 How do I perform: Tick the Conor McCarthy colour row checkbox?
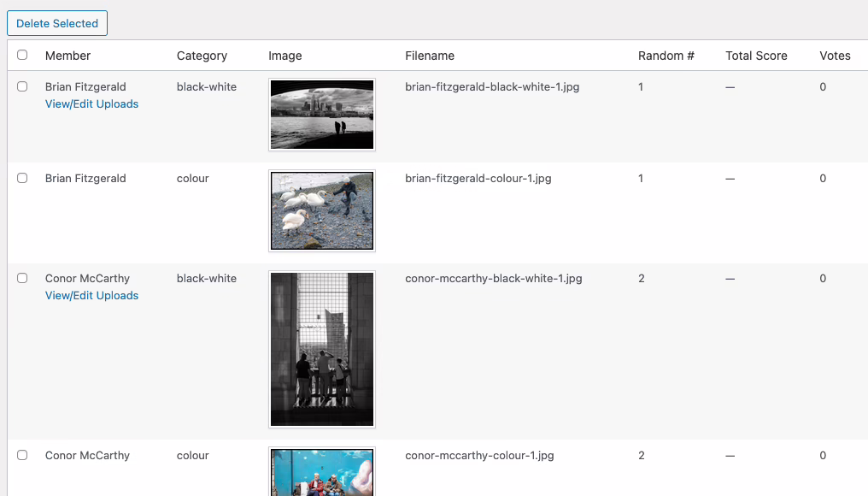tap(22, 455)
